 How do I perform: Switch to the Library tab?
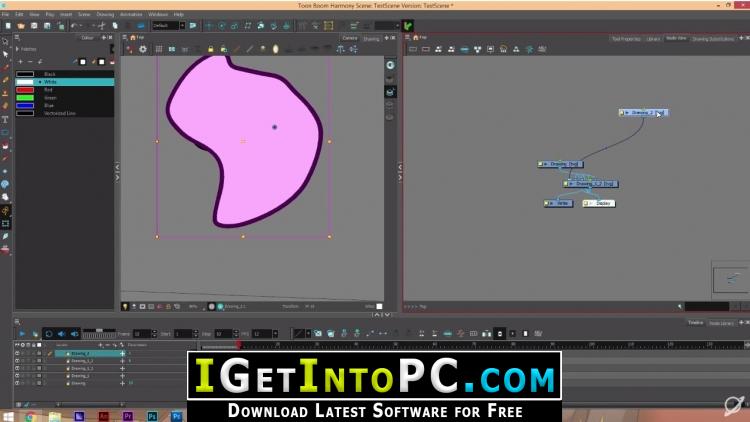[653, 39]
